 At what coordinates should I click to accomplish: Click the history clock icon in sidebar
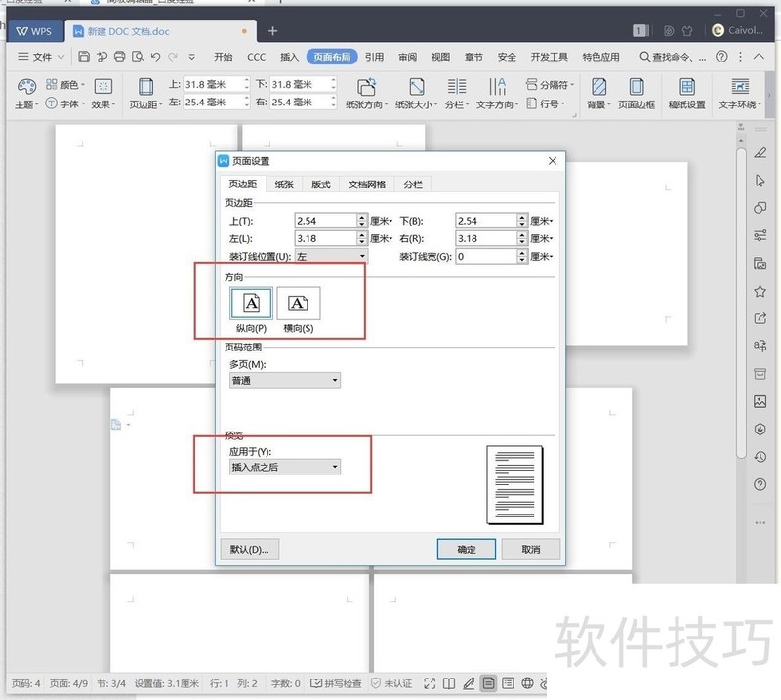click(760, 456)
